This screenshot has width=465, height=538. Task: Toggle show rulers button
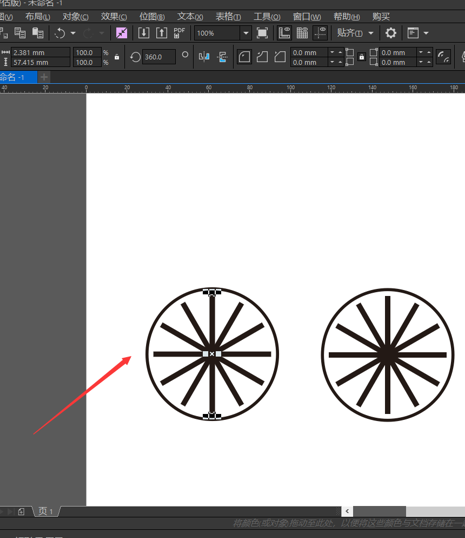[284, 33]
